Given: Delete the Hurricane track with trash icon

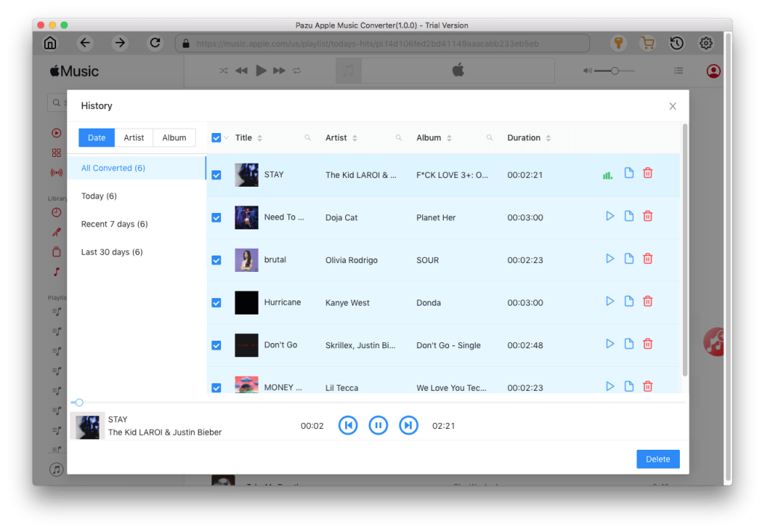Looking at the screenshot, I should (648, 301).
